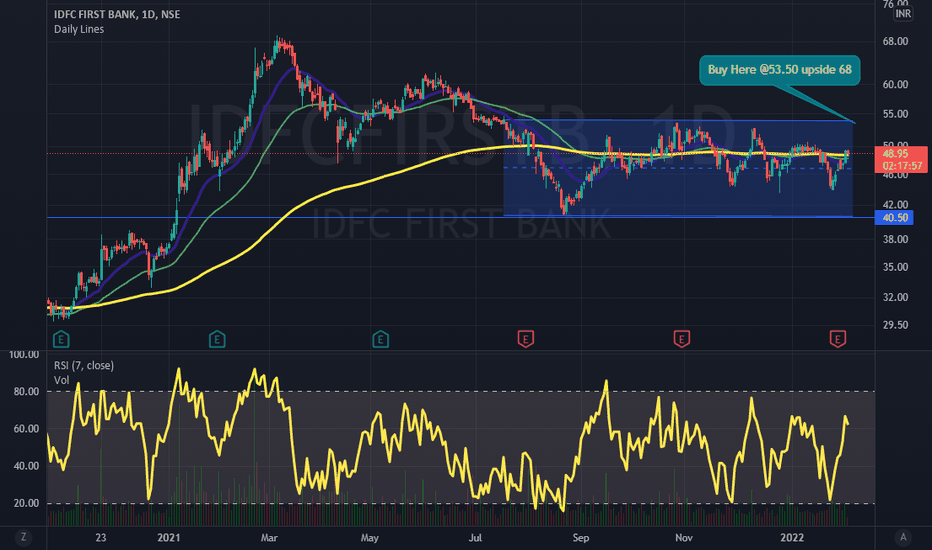This screenshot has width=932, height=550.
Task: Select the 'Buy Here @53.50 upside 68' callout
Action: [779, 70]
